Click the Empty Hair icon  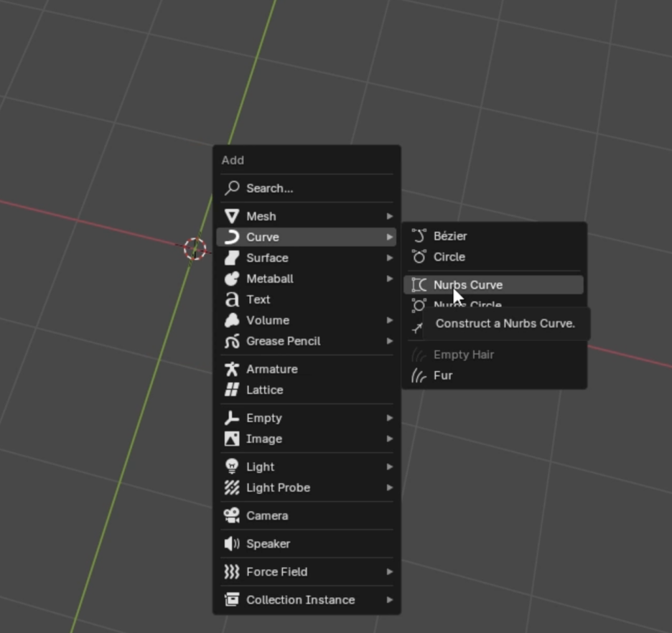coord(419,355)
